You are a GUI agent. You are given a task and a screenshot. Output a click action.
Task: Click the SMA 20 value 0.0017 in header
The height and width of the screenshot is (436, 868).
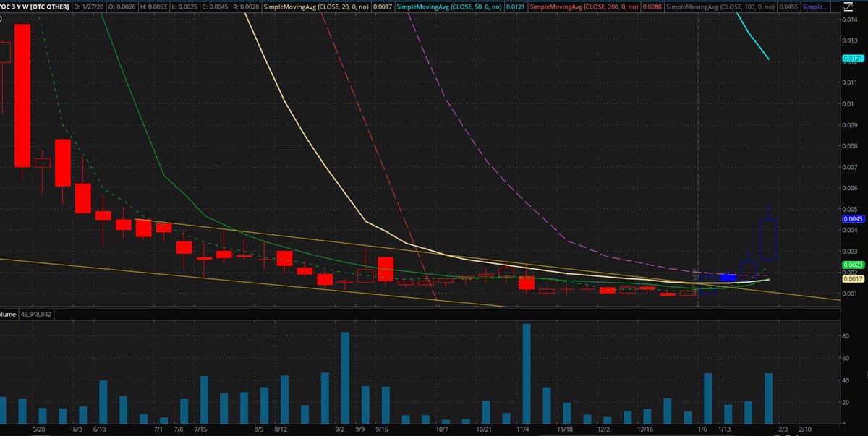tap(383, 7)
